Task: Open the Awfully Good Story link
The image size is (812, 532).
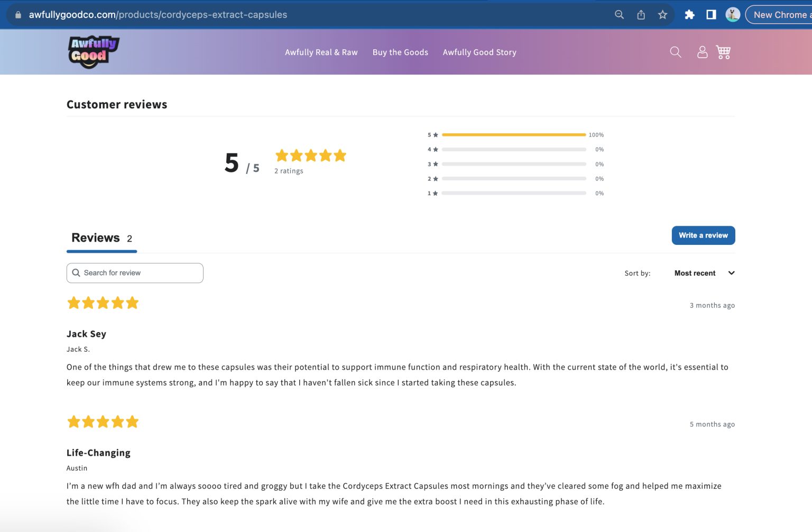Action: pyautogui.click(x=479, y=52)
